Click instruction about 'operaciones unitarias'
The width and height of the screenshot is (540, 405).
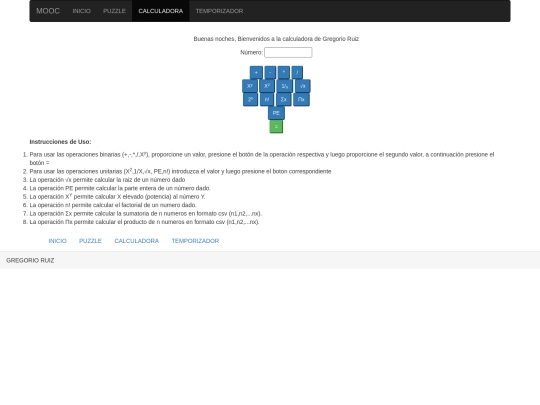[x=180, y=171]
